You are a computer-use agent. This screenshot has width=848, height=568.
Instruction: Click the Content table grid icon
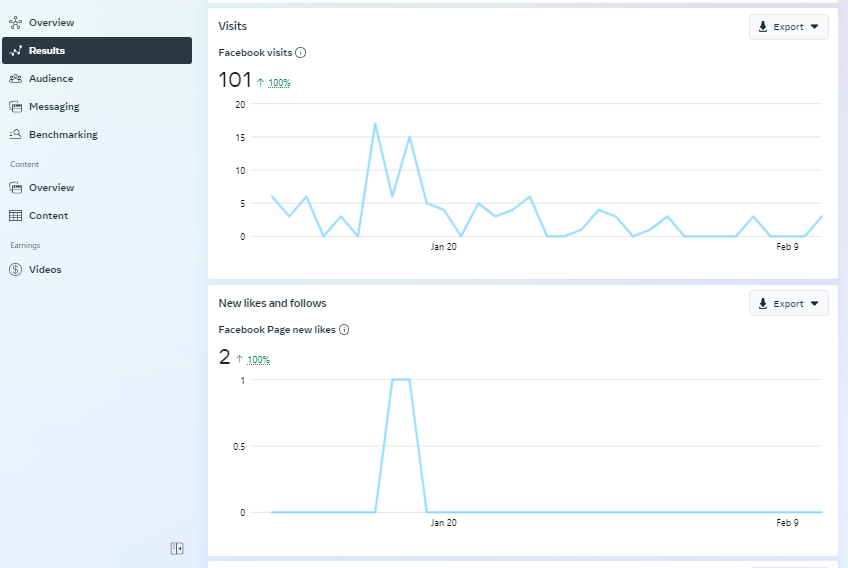[x=15, y=215]
